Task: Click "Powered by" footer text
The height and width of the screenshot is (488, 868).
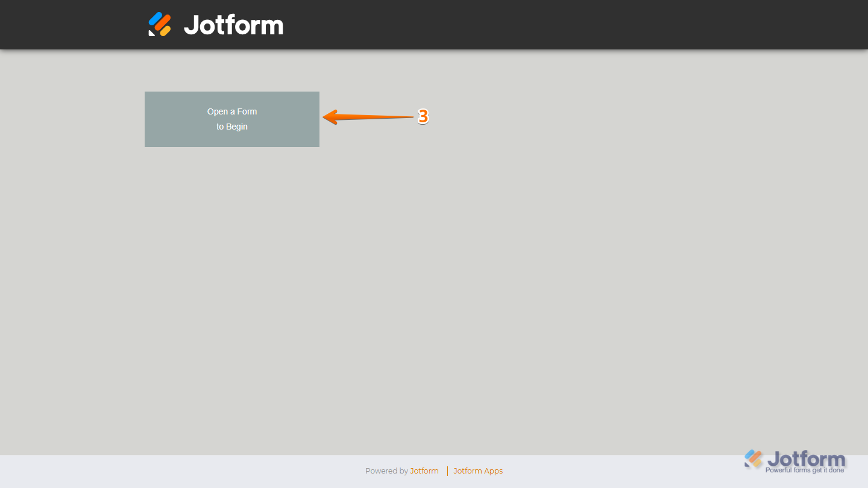Action: (x=386, y=471)
